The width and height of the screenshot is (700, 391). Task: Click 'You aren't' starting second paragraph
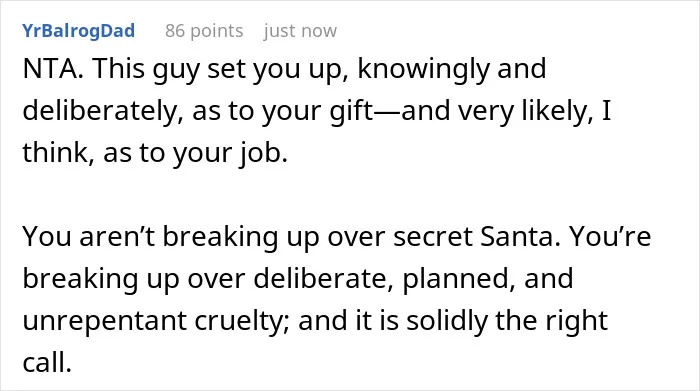pos(88,237)
